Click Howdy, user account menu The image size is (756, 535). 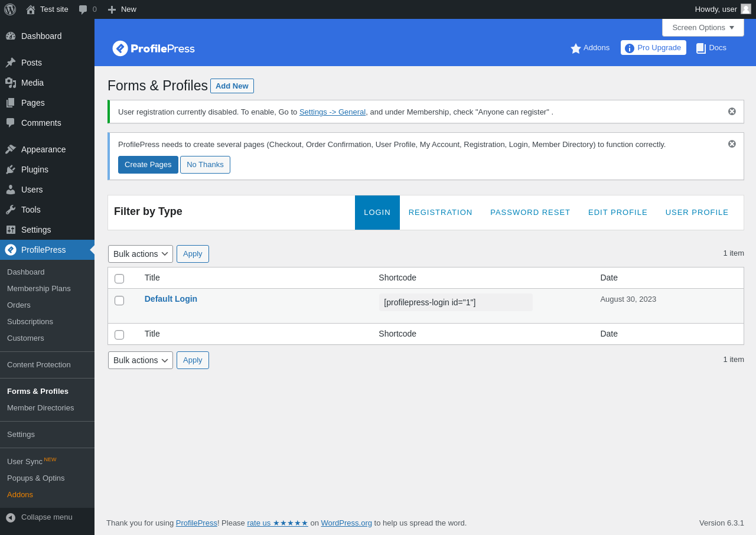(723, 9)
